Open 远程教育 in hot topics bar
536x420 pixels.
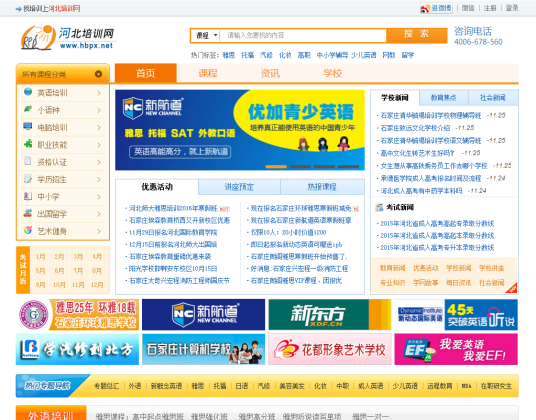point(439,386)
